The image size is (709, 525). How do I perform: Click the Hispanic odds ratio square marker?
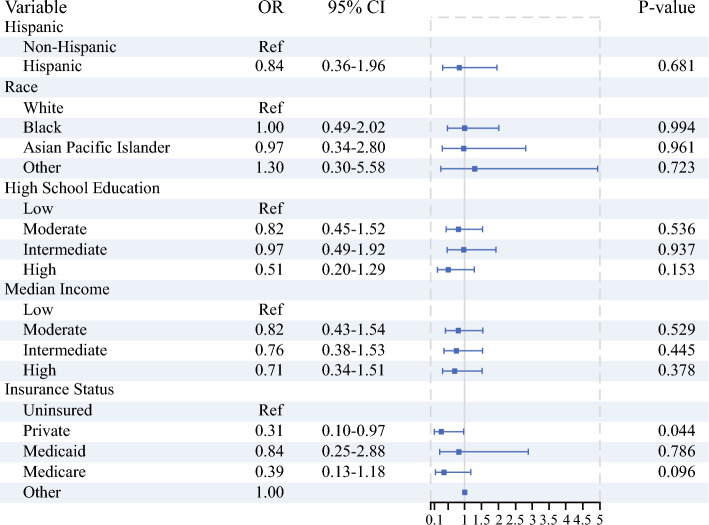(459, 68)
